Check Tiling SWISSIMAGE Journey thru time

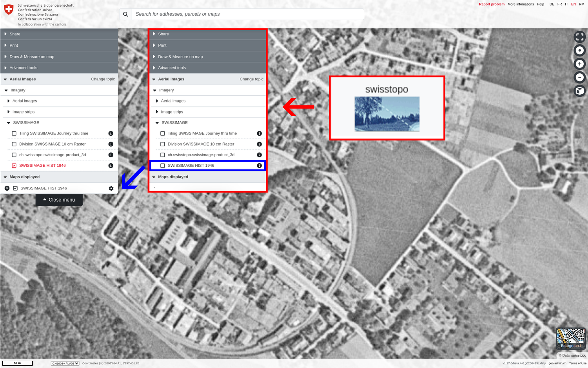[14, 133]
